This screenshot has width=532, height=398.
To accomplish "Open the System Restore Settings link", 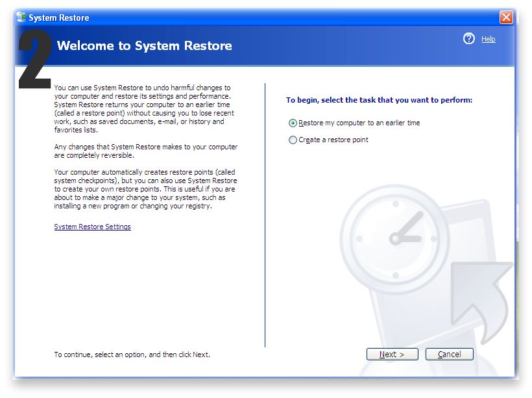I will pos(92,227).
